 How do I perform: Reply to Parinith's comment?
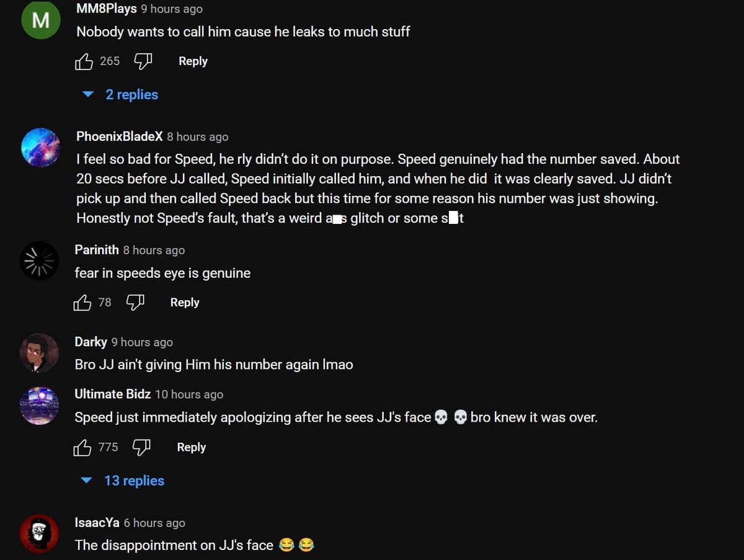pyautogui.click(x=184, y=302)
